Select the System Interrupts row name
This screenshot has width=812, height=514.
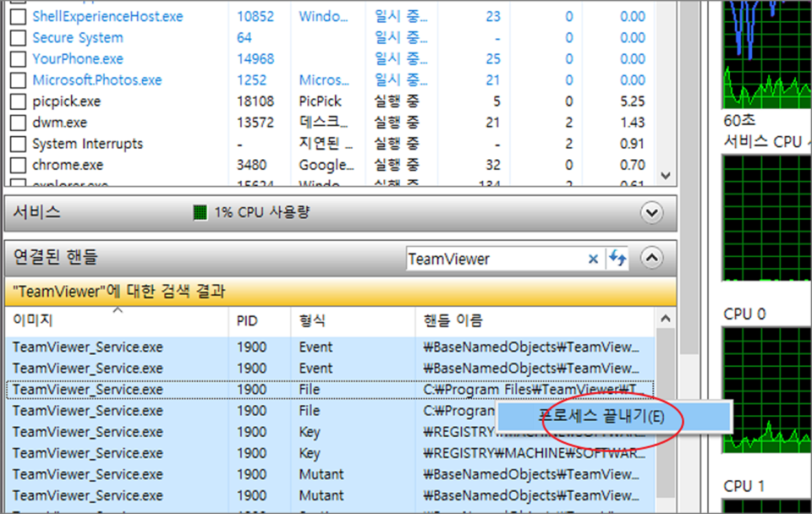(88, 144)
